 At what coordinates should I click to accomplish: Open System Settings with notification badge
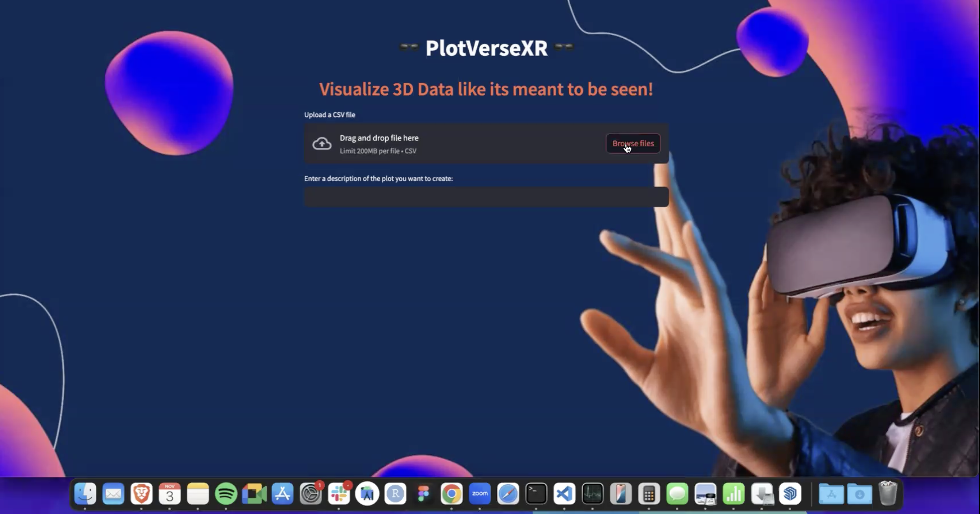tap(310, 493)
